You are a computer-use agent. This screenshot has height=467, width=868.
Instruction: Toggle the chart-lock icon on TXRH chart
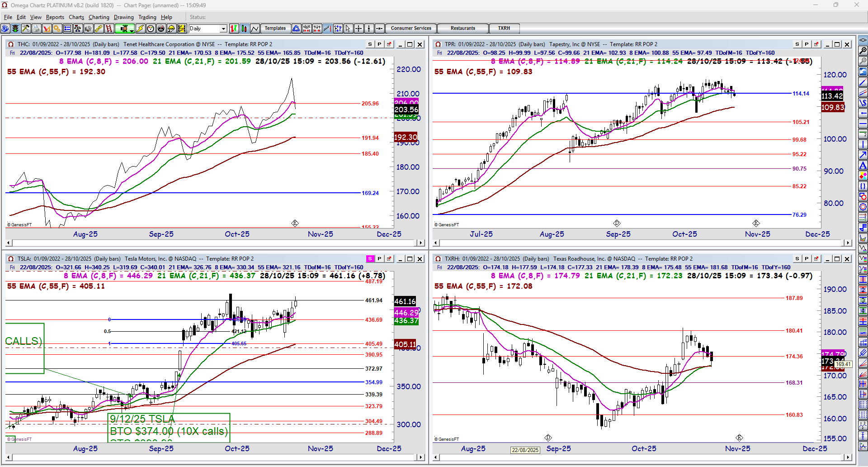(816, 259)
